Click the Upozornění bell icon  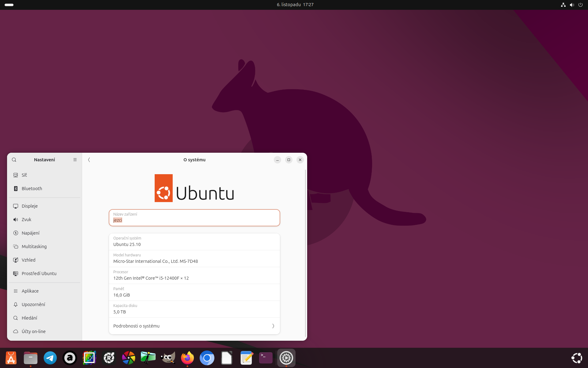pos(16,305)
